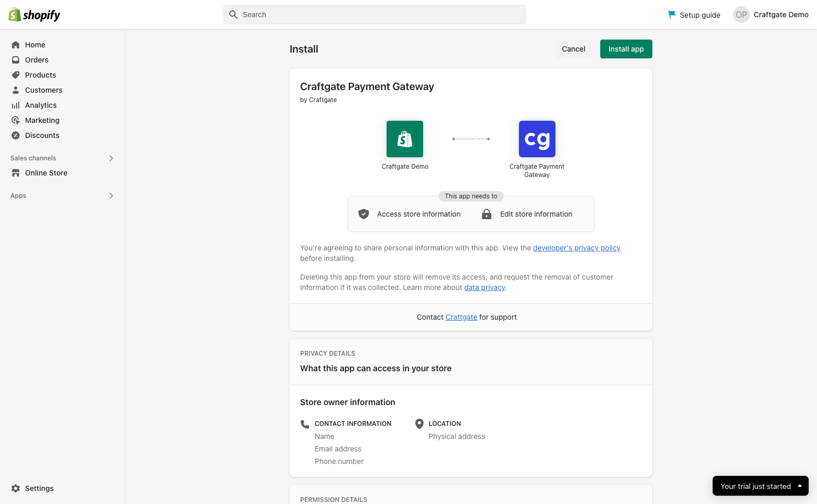Click the shield icon beside Access store information
The height and width of the screenshot is (504, 817).
(364, 214)
